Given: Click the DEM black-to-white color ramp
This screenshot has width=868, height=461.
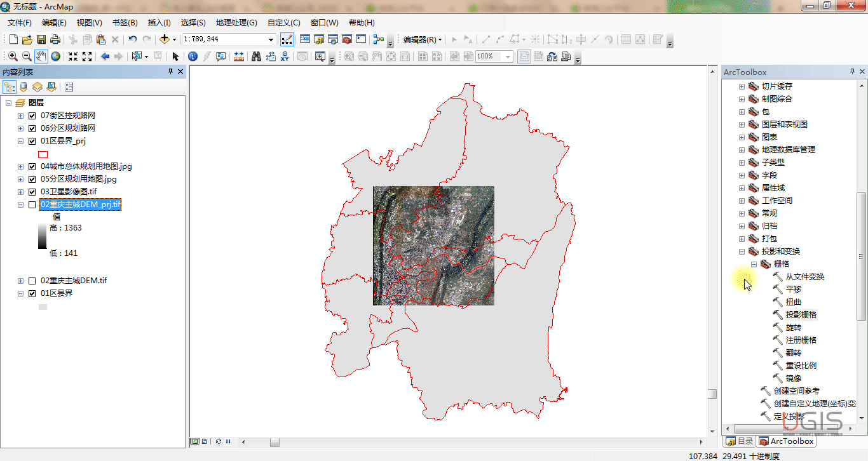Looking at the screenshot, I should 43,236.
